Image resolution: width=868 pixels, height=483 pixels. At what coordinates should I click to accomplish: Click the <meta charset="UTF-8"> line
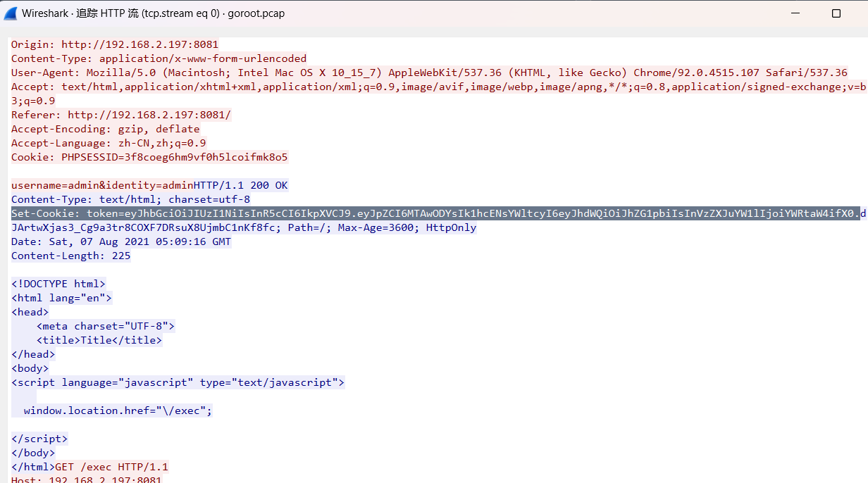click(106, 326)
